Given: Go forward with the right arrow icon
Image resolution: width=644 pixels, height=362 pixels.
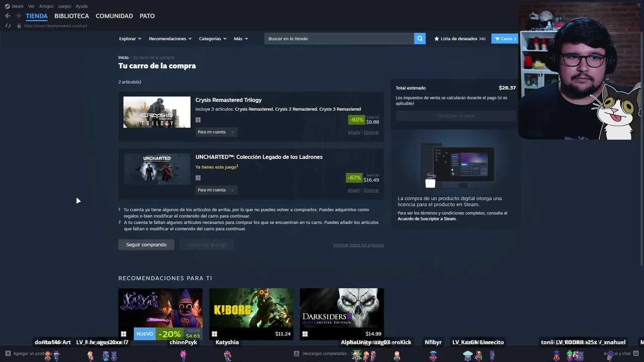Looking at the screenshot, I should 18,16.
